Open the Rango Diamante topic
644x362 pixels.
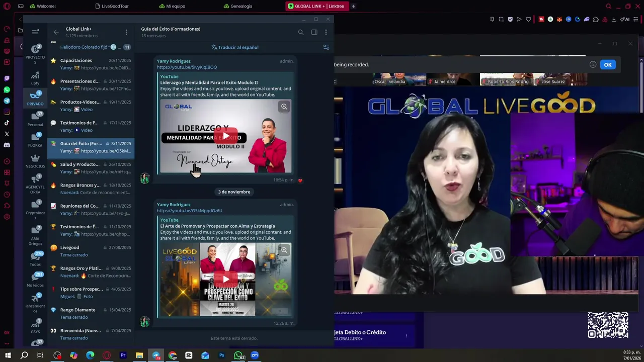pos(91,313)
